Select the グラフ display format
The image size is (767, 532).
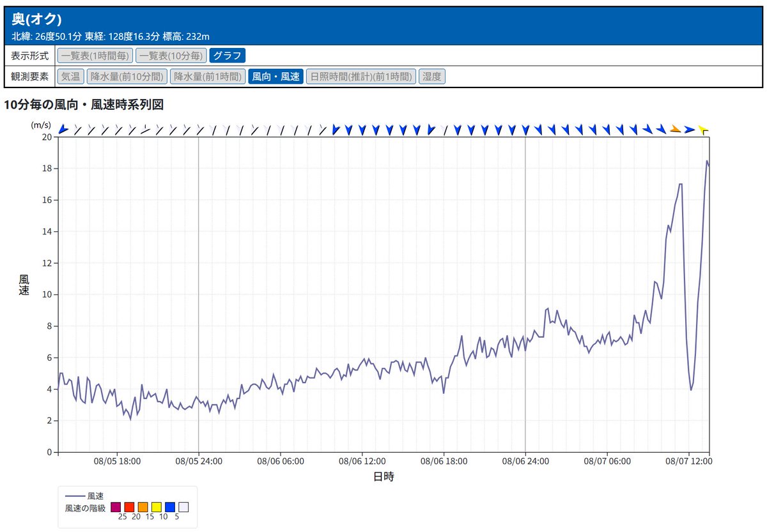click(x=228, y=56)
